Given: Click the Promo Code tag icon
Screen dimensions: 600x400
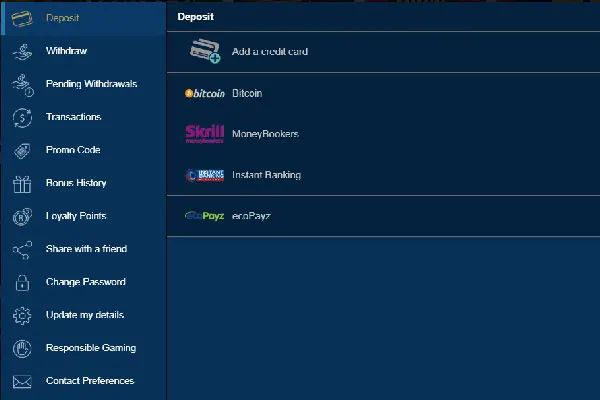Looking at the screenshot, I should tap(22, 151).
